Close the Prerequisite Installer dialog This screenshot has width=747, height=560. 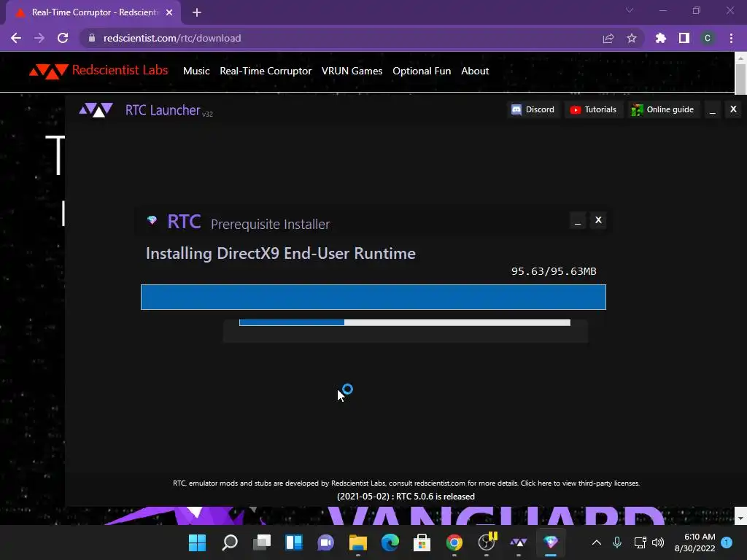[598, 220]
